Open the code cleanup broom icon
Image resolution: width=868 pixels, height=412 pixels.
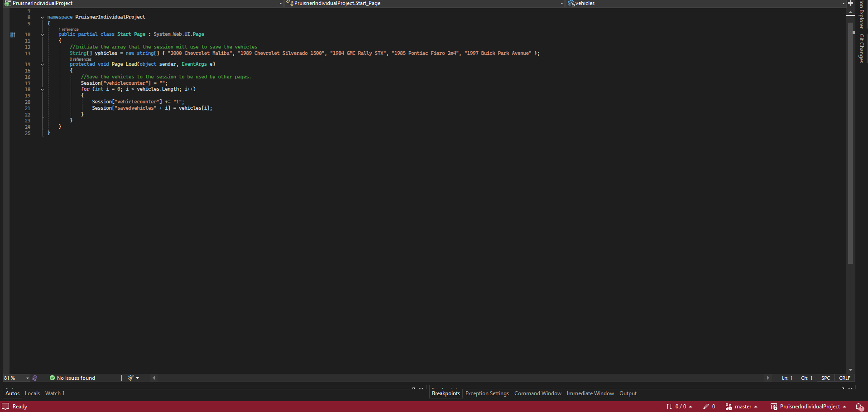(131, 378)
